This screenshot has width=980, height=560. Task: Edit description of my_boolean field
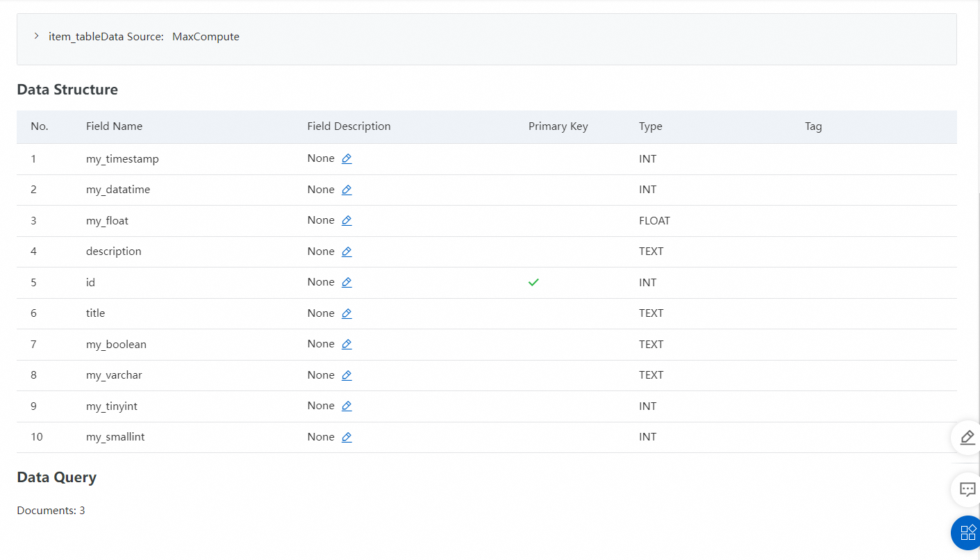pos(347,345)
